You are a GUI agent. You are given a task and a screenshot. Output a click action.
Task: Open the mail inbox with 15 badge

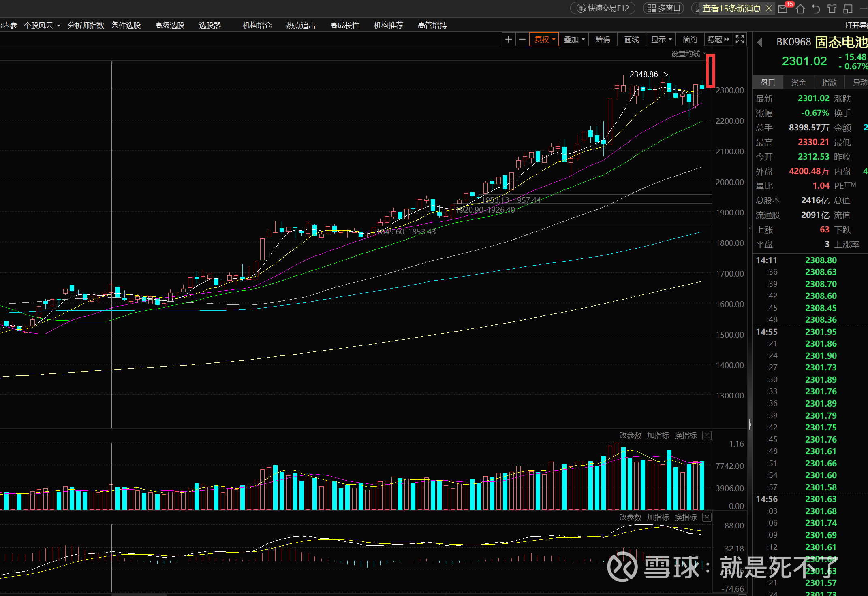783,9
